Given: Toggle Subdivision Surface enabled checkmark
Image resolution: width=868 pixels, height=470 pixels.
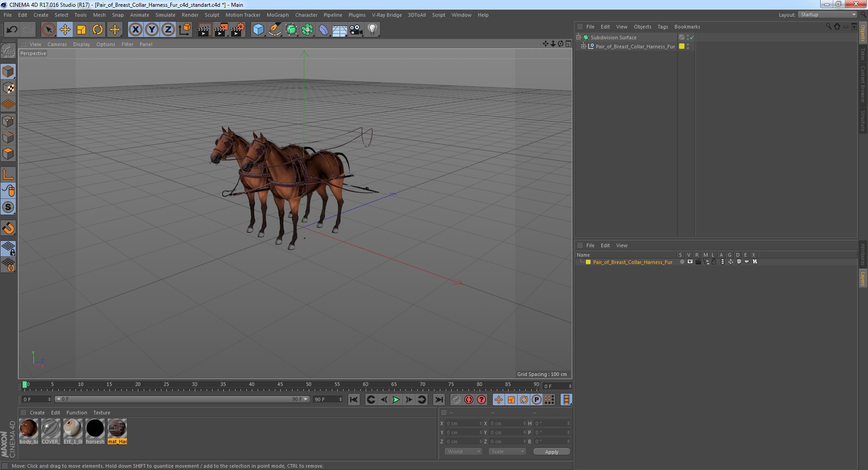Looking at the screenshot, I should (691, 38).
